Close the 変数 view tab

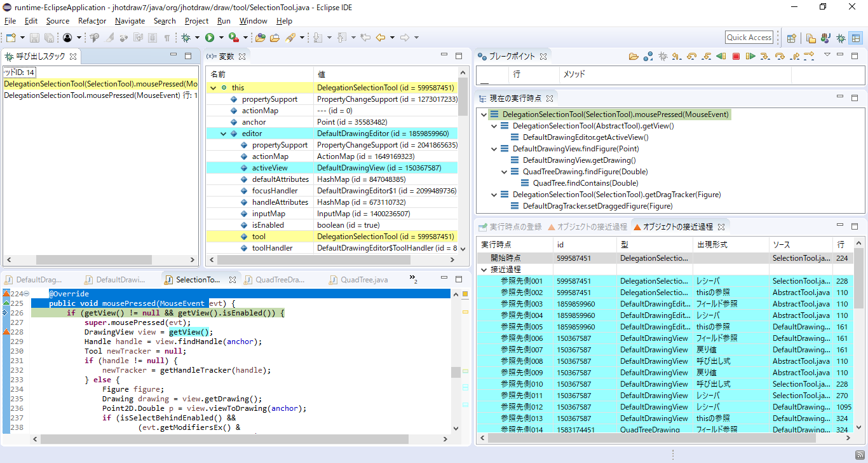coord(242,57)
